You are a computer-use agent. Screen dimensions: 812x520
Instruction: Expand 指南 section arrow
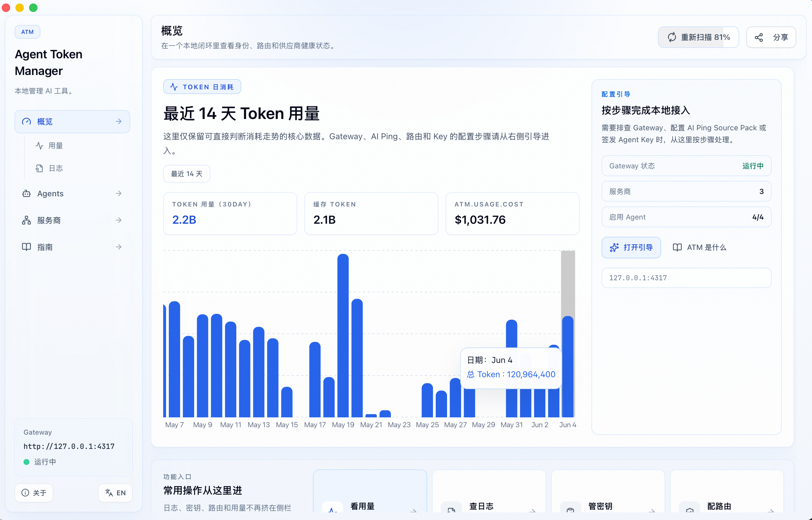click(x=118, y=247)
